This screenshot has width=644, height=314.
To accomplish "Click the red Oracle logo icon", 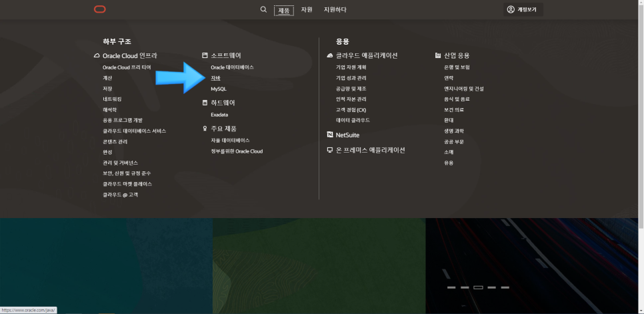I will (100, 9).
